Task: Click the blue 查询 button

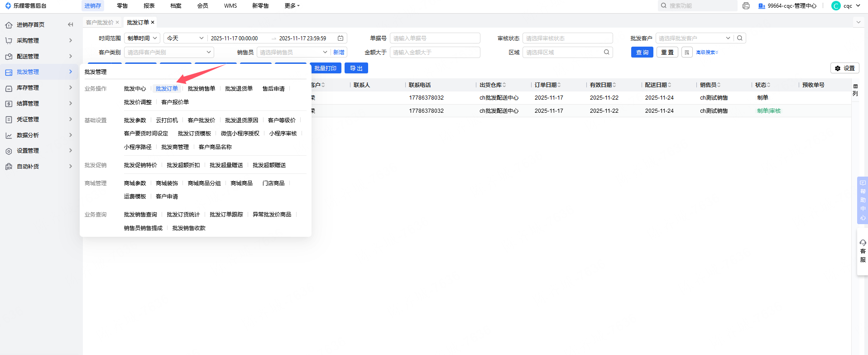Action: [642, 53]
